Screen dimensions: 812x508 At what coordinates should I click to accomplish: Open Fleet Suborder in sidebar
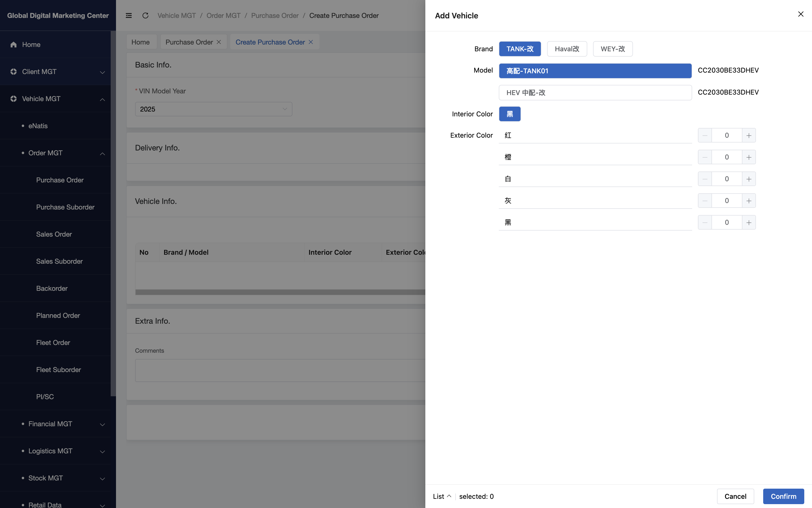[x=55, y=370]
